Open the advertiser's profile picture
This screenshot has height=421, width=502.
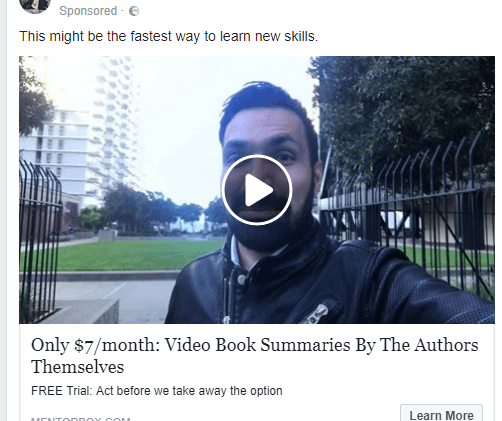35,6
